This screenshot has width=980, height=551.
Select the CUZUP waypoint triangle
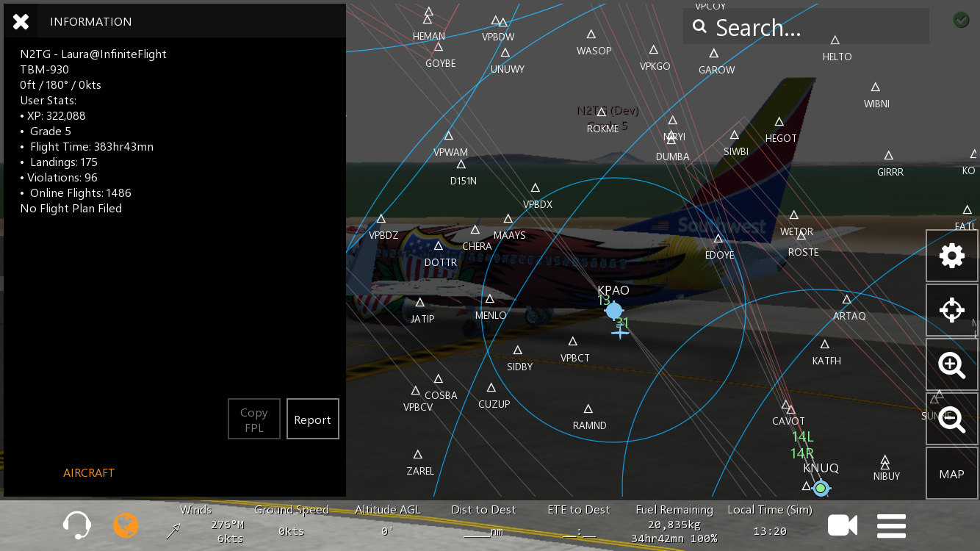[491, 387]
